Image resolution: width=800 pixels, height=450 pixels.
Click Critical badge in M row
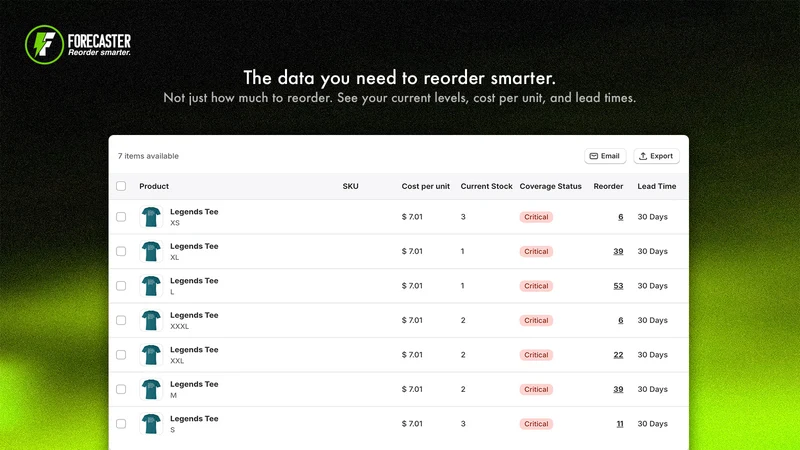536,389
